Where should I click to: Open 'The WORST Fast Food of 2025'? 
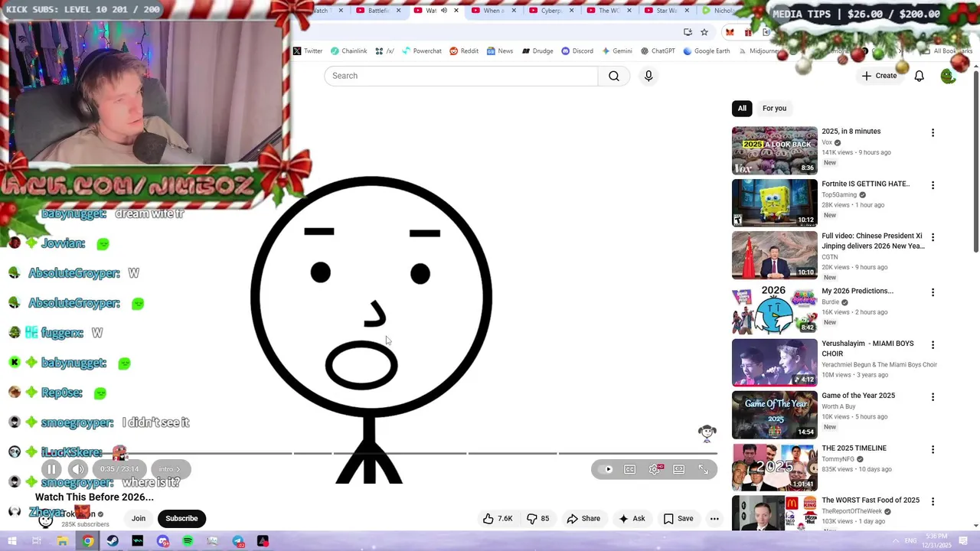click(871, 500)
